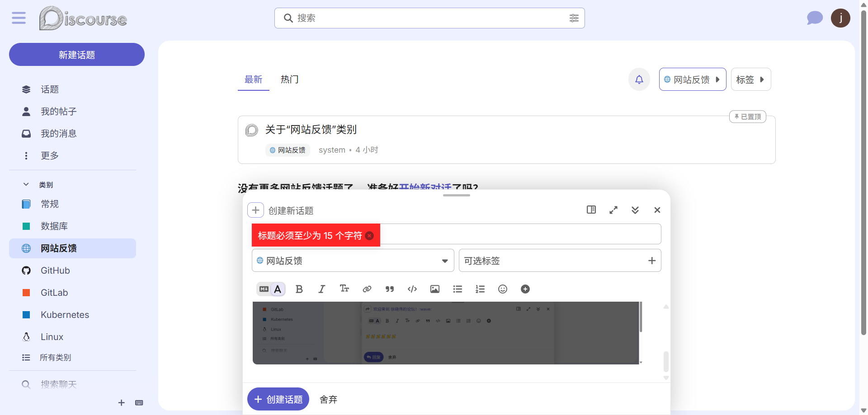Collapse the 类别 sidebar section
This screenshot has height=415, width=868.
[x=26, y=185]
